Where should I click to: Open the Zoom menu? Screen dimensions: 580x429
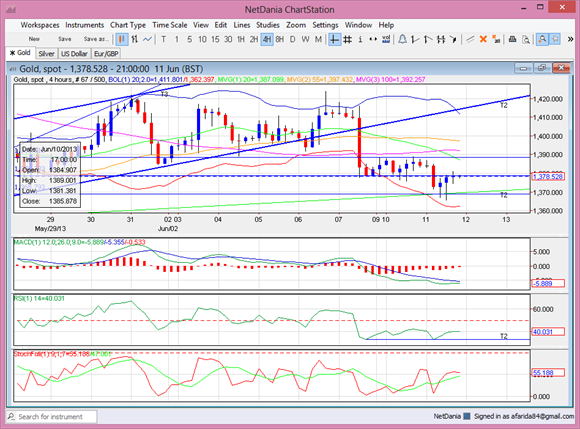296,25
